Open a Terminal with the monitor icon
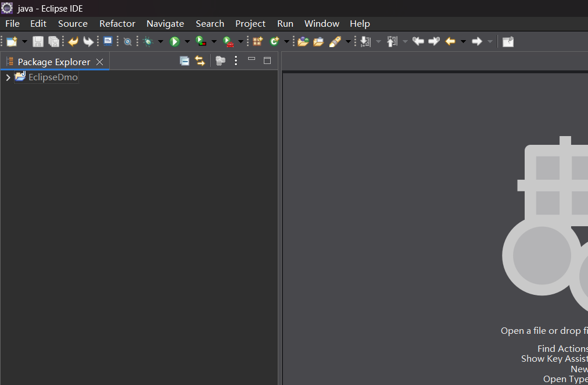This screenshot has width=588, height=385. 108,41
